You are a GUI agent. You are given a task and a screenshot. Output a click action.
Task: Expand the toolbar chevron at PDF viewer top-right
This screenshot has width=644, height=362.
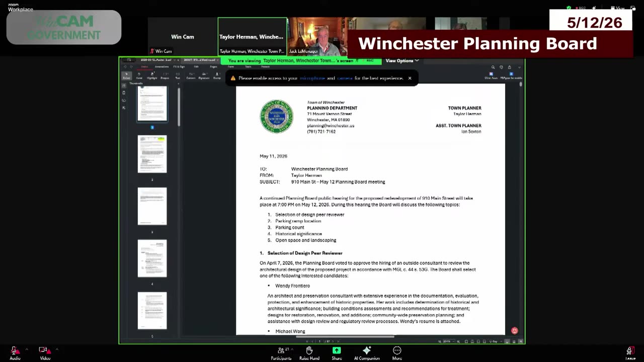(519, 67)
